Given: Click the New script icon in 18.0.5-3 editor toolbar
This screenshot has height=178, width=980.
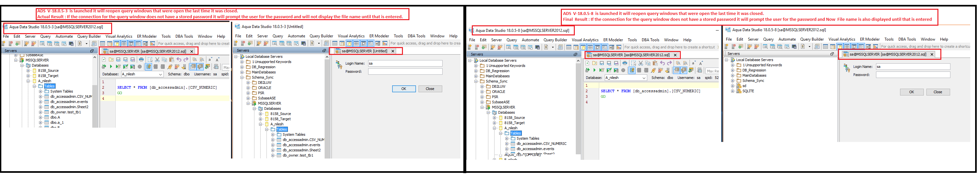Looking at the screenshot, I should coord(104,60).
